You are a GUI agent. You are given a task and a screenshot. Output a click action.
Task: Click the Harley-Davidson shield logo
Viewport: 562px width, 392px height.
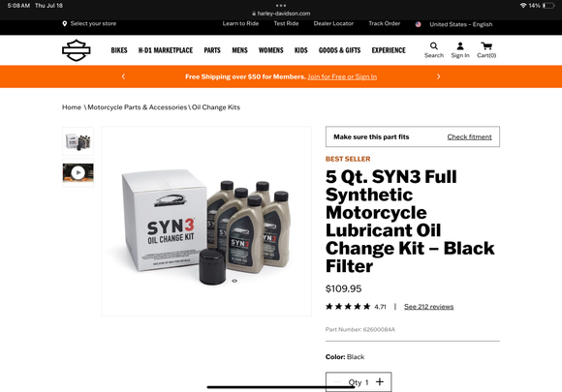tap(77, 50)
